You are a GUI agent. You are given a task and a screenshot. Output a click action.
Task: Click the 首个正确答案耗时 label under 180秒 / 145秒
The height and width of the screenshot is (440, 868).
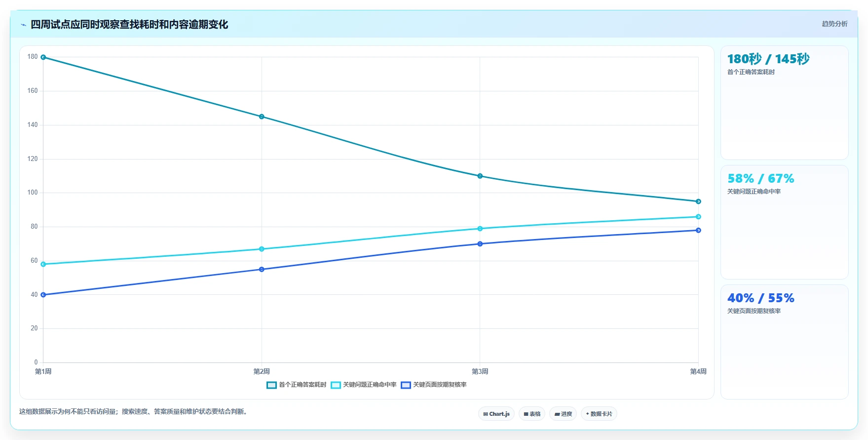point(751,72)
